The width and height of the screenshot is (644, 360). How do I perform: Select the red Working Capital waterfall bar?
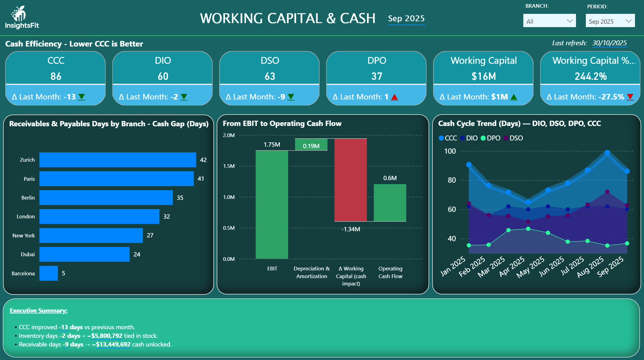[350, 180]
